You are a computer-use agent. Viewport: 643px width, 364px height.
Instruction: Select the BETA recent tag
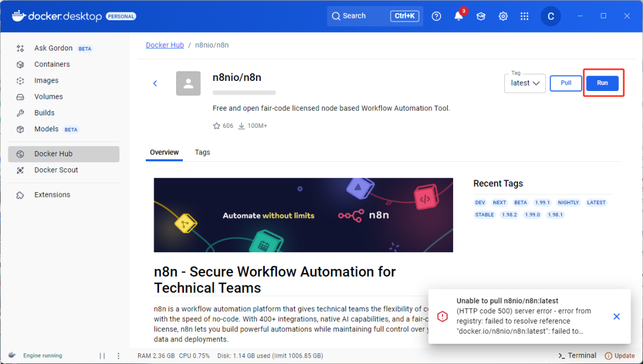(520, 203)
